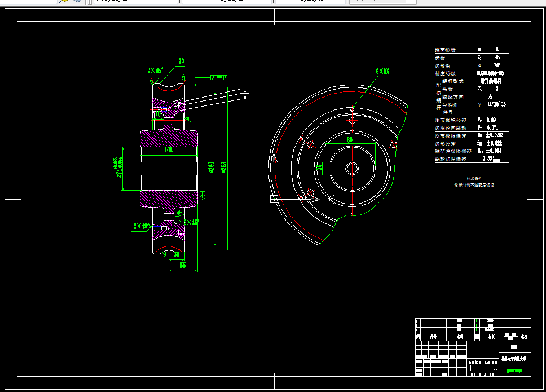
Task: Click the 齿圈径向跳动 row label
Action: click(451, 128)
